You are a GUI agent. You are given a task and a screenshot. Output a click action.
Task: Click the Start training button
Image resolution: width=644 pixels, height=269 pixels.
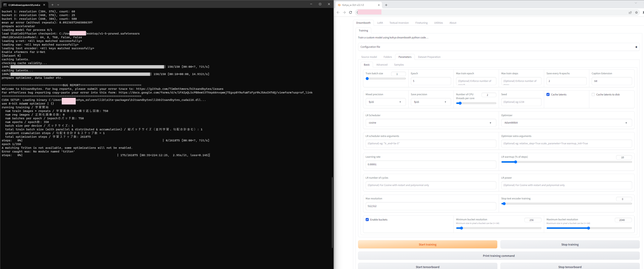[x=427, y=245]
